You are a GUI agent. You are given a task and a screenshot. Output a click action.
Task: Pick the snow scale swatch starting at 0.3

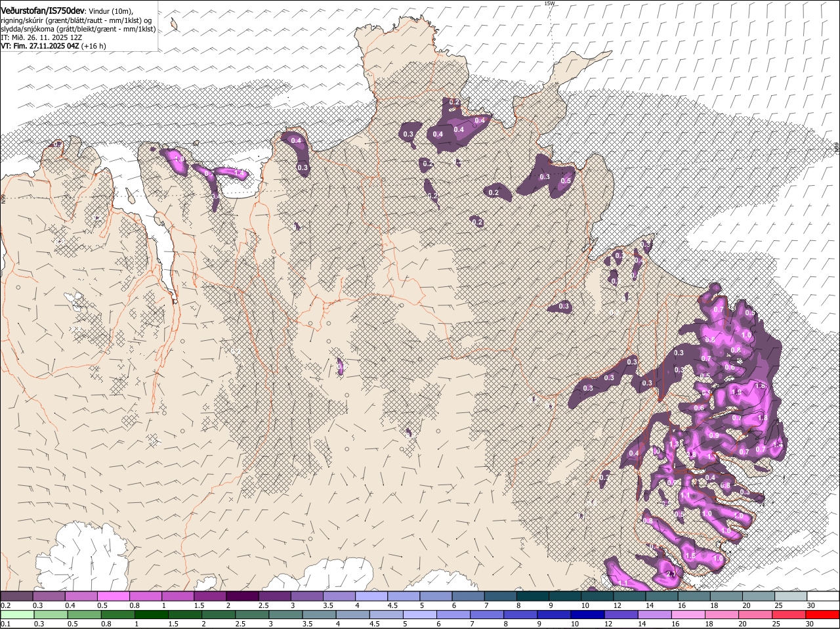(49, 596)
